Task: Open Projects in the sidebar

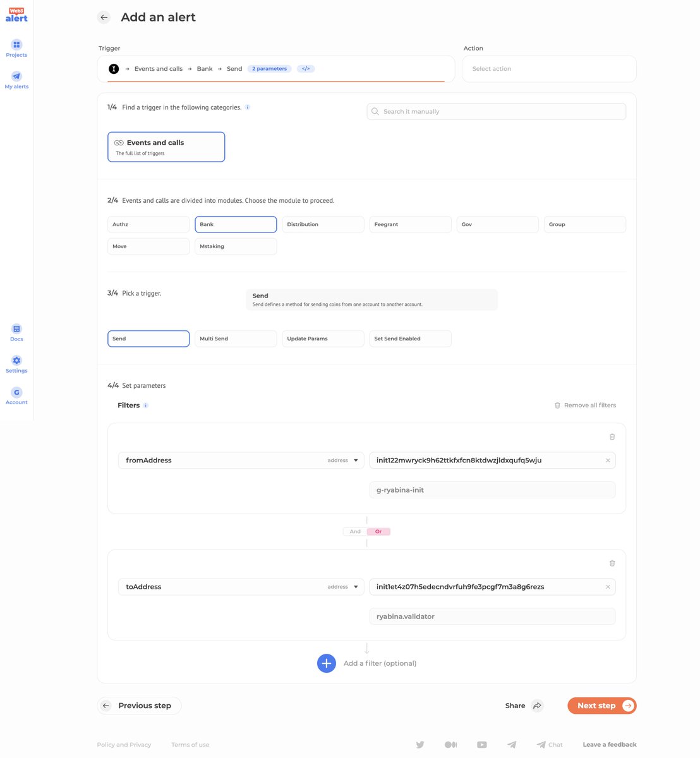Action: (16, 48)
